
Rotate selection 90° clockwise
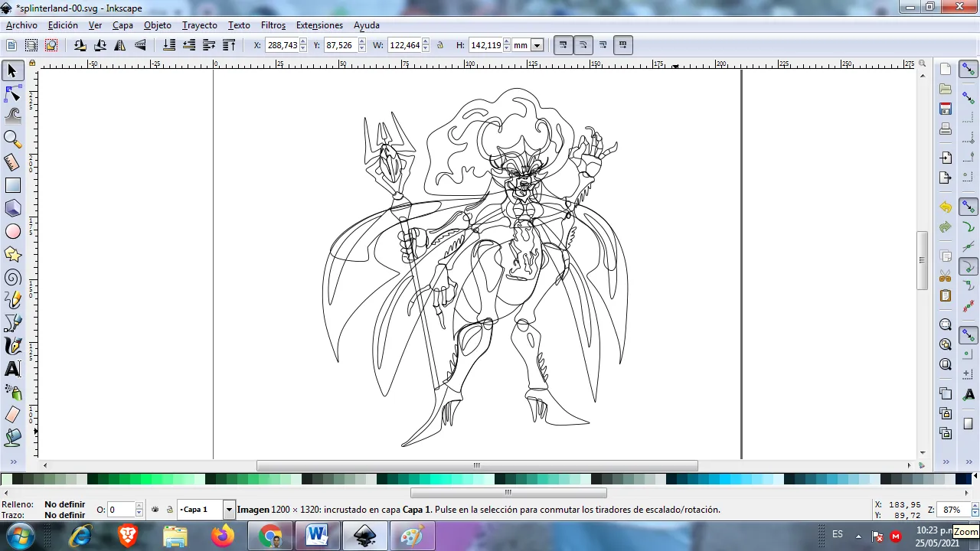coord(100,45)
